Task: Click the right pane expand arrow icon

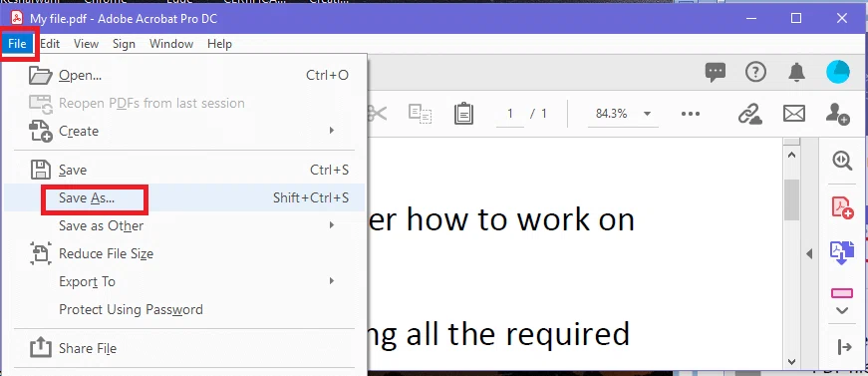Action: pyautogui.click(x=844, y=347)
